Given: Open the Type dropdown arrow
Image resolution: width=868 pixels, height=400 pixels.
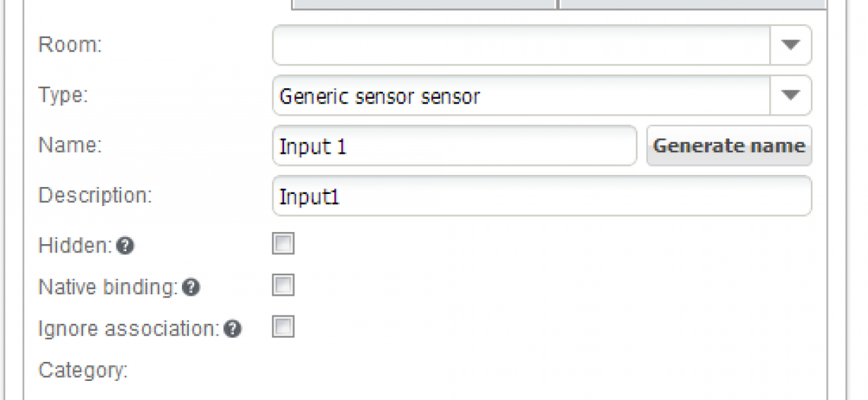Looking at the screenshot, I should 790,96.
